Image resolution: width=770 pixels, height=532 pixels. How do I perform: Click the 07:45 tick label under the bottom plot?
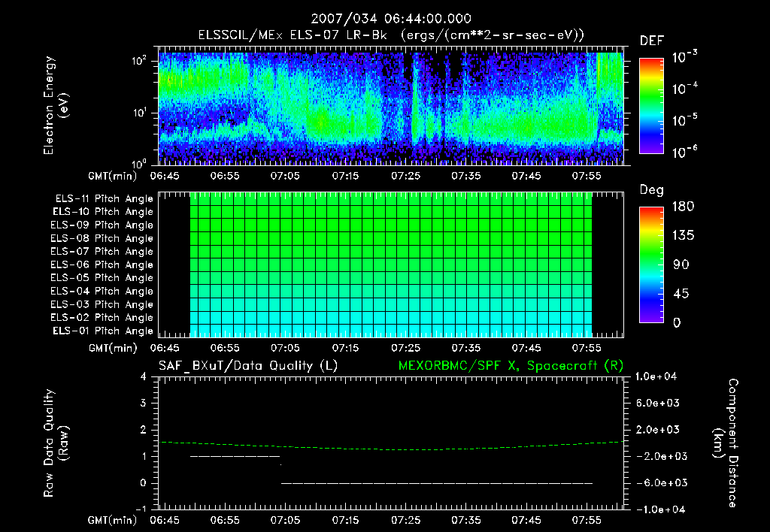[526, 520]
